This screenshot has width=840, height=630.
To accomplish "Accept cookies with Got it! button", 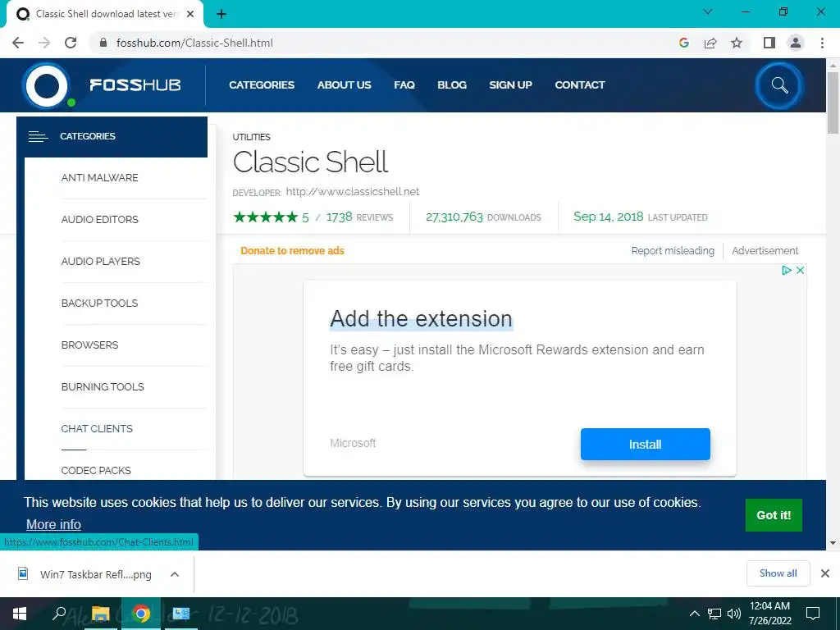I will [x=774, y=515].
